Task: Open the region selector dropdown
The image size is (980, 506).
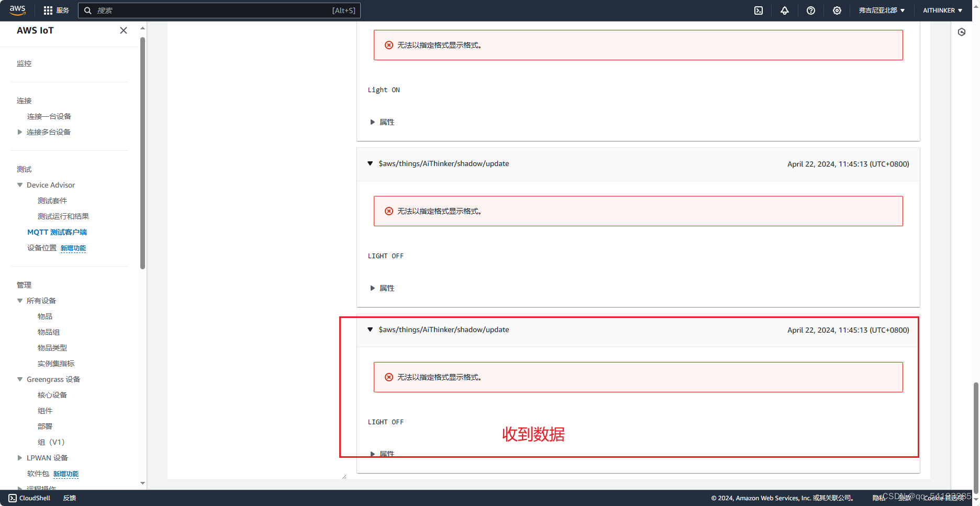Action: click(882, 10)
